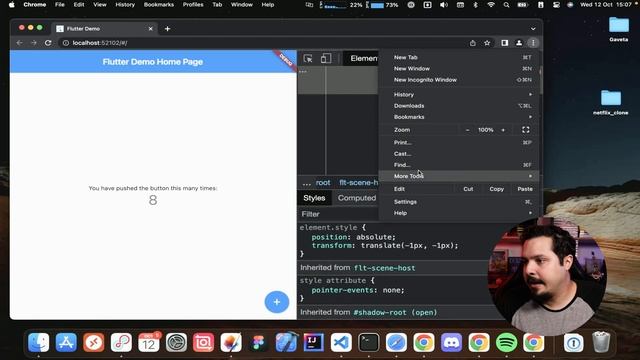Click the inspect element picker icon in DevTools
This screenshot has height=360, width=640.
308,58
